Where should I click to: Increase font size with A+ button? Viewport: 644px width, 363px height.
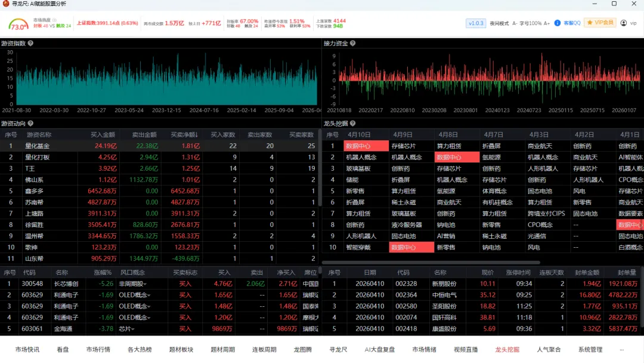tap(547, 23)
